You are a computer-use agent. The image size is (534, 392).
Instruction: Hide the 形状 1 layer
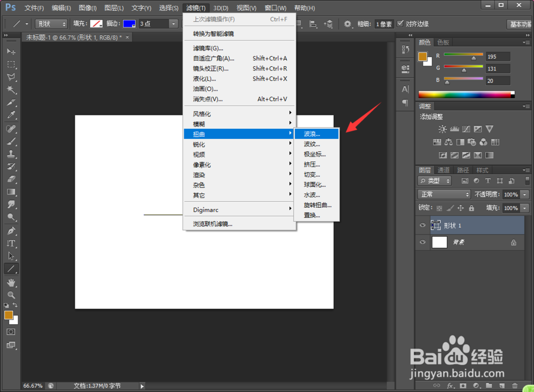[422, 225]
